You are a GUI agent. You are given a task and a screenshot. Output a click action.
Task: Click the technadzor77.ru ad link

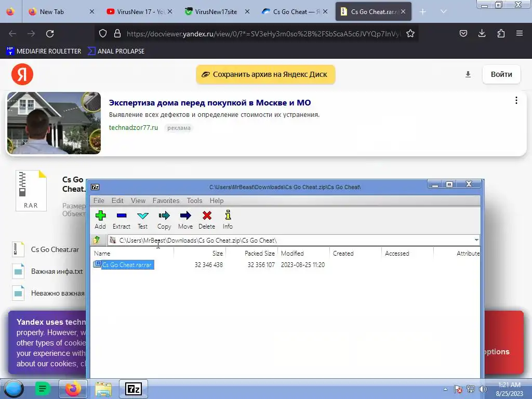(x=134, y=128)
